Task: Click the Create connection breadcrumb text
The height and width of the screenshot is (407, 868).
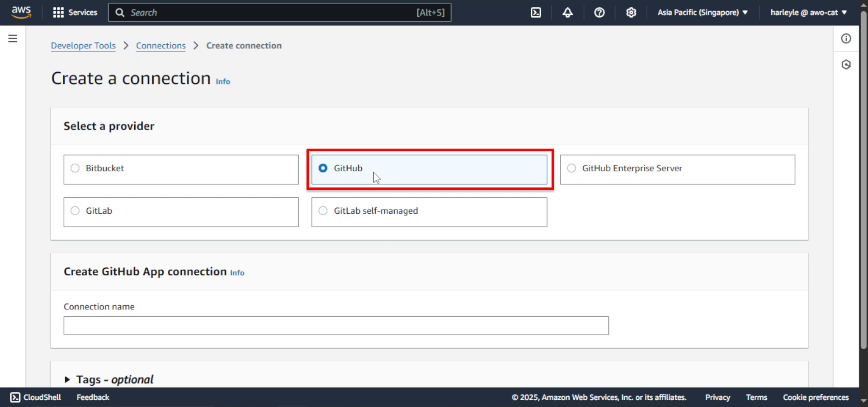Action: coord(244,46)
